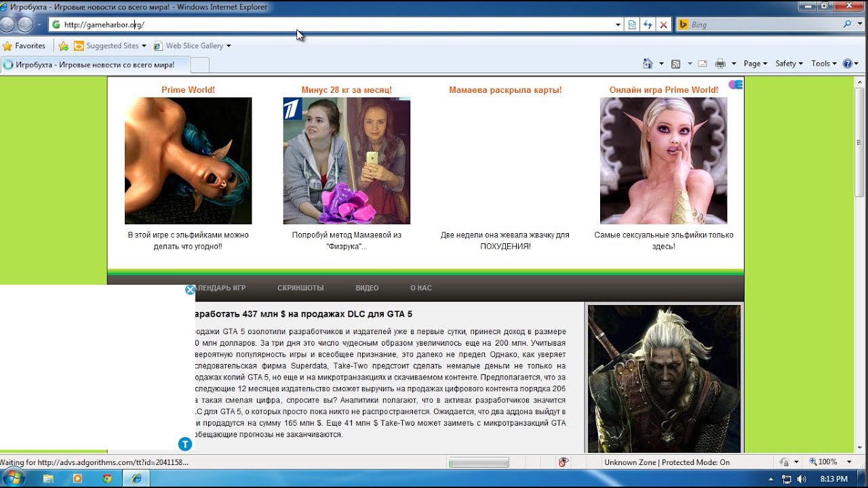Open the ВИДЕО navigation item
The width and height of the screenshot is (868, 488).
click(x=367, y=288)
